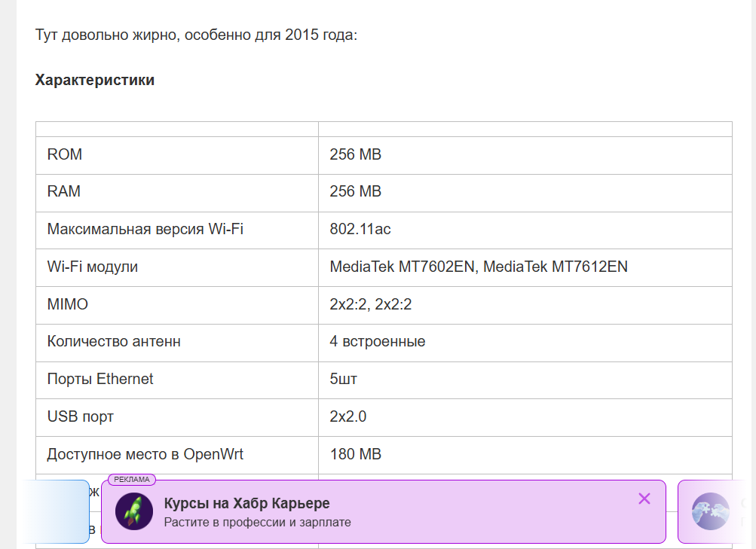Click the rocket icon in the ad banner
This screenshot has width=756, height=549.
(x=134, y=512)
